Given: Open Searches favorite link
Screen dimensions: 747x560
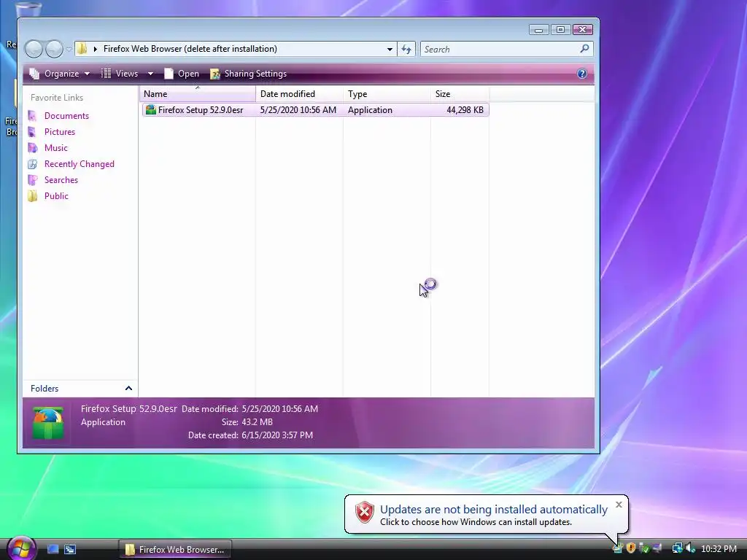Looking at the screenshot, I should (x=61, y=180).
